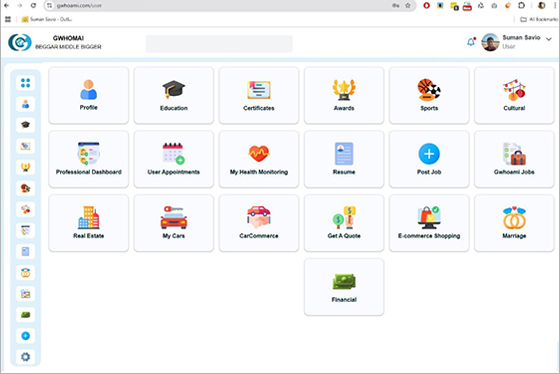Click the sidebar awards trophy icon

(x=25, y=167)
